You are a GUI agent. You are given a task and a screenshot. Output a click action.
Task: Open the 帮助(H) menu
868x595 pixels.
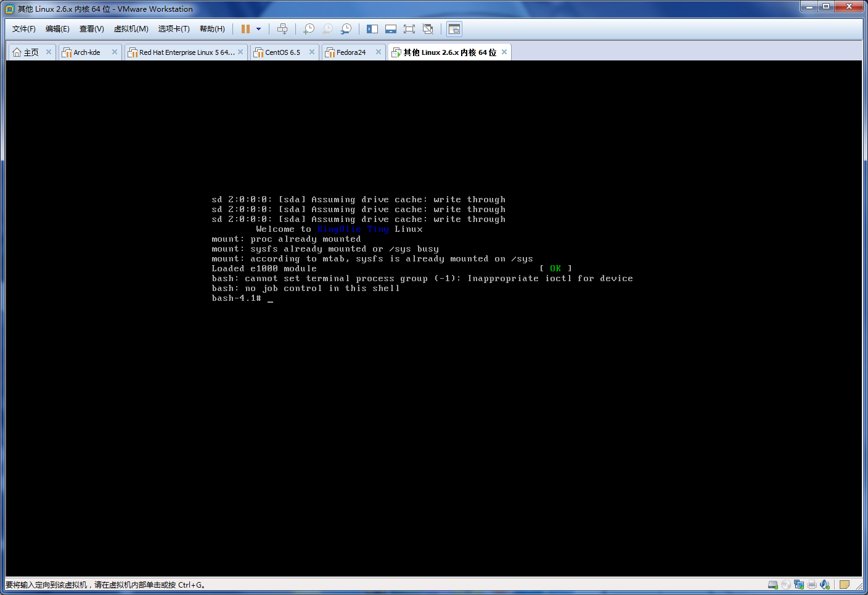pyautogui.click(x=212, y=29)
